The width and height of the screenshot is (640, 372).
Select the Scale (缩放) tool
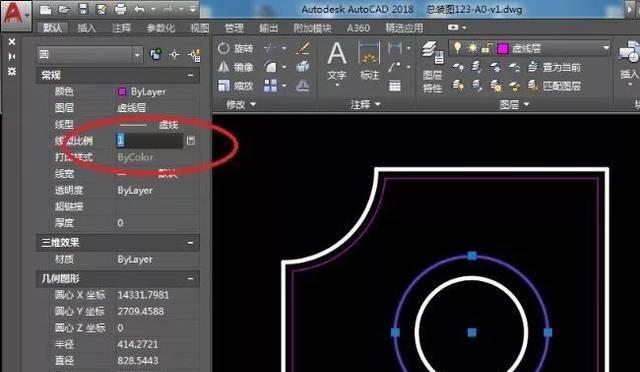tap(236, 86)
